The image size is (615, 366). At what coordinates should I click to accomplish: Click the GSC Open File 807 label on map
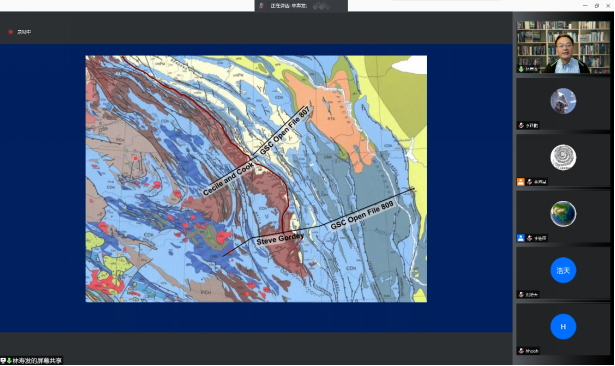click(285, 130)
